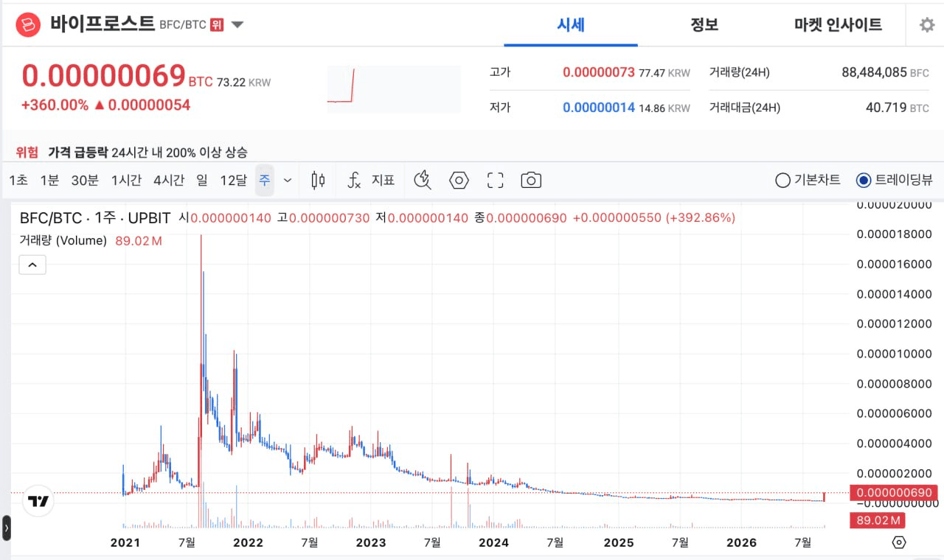The height and width of the screenshot is (560, 944).
Task: Click the +360.00% change value
Action: [x=55, y=105]
